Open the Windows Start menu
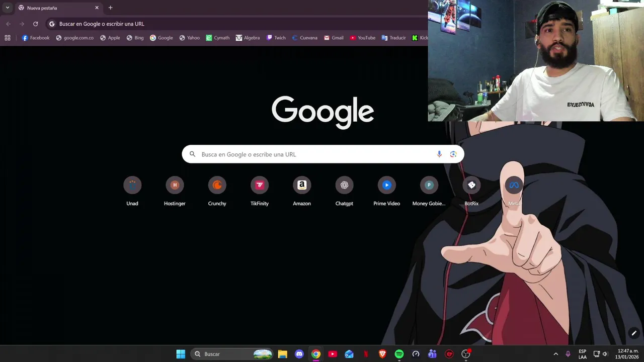Viewport: 644px width, 362px height. 181,354
